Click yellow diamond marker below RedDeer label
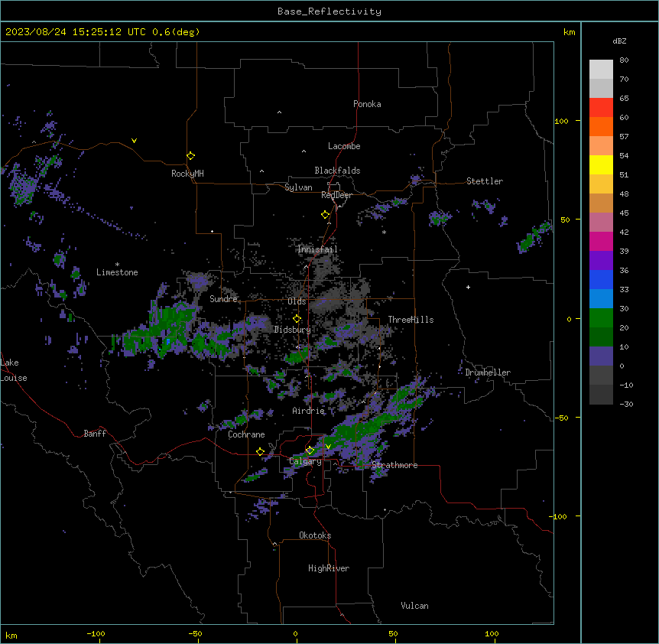This screenshot has width=659, height=644. coord(325,215)
